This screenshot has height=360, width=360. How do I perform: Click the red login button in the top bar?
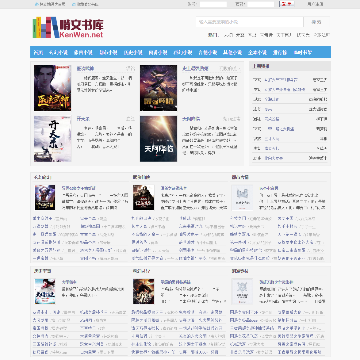pos(287,4)
